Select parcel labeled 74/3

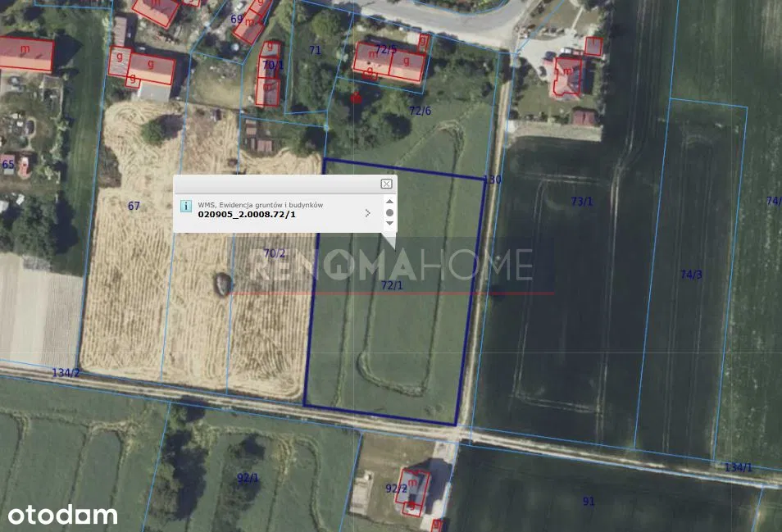point(691,275)
